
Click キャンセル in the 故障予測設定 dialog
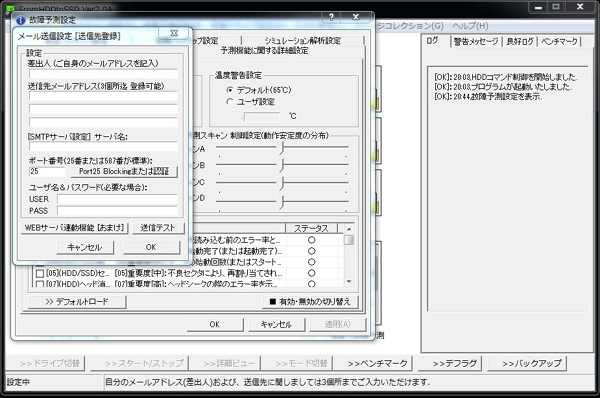[276, 325]
